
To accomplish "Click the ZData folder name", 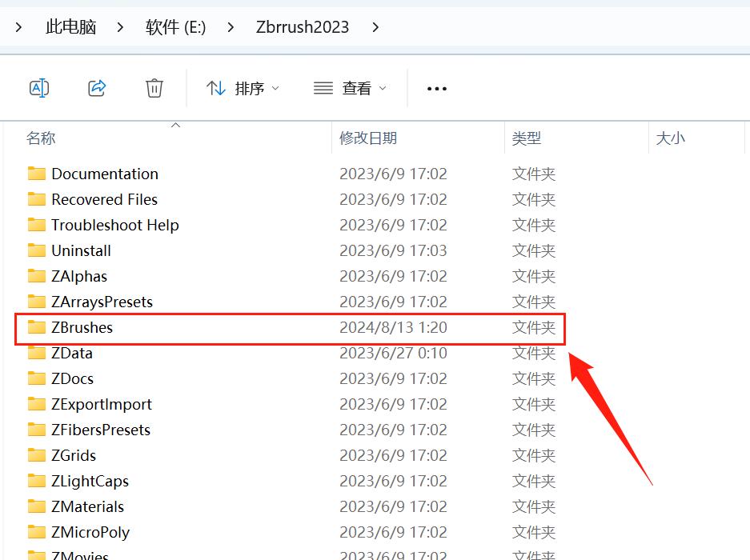I will (72, 354).
